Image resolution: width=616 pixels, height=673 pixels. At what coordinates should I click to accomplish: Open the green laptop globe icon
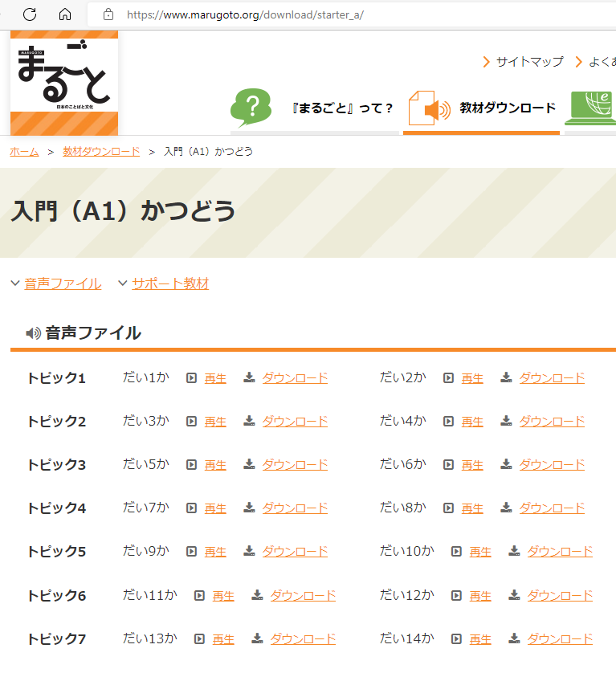point(591,108)
